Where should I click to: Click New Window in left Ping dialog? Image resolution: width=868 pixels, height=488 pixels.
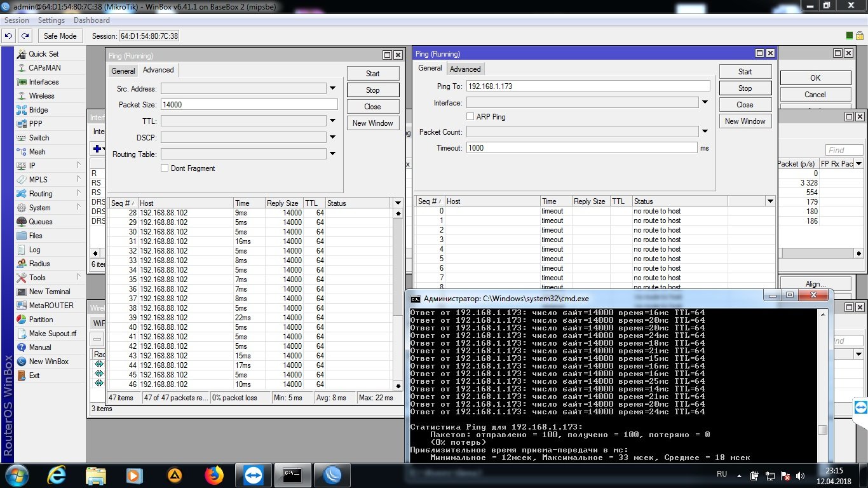(372, 123)
